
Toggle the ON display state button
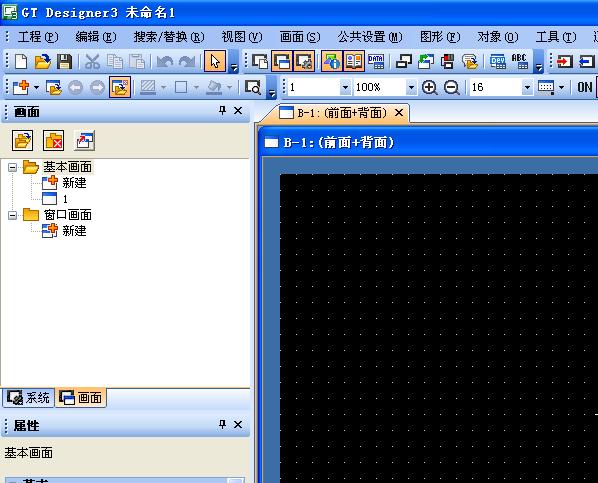[585, 87]
